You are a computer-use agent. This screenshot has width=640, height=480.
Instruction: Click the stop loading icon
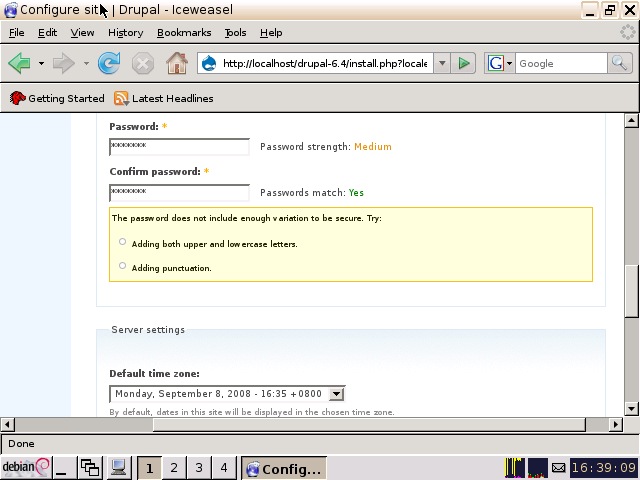[x=142, y=64]
